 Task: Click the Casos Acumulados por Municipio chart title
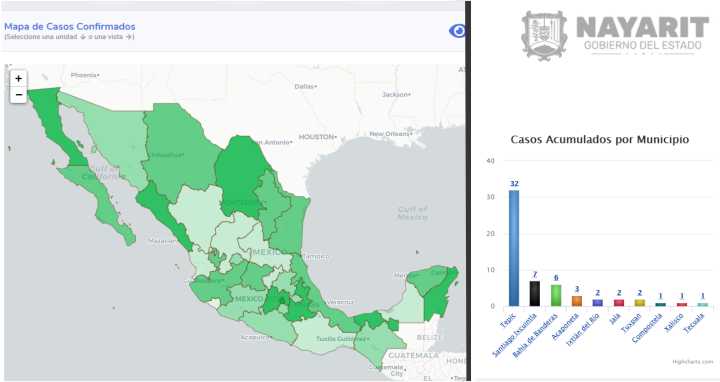(x=600, y=139)
